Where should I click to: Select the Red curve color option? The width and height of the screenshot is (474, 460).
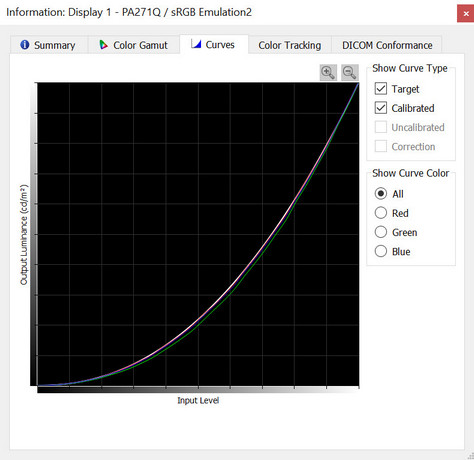(x=381, y=213)
